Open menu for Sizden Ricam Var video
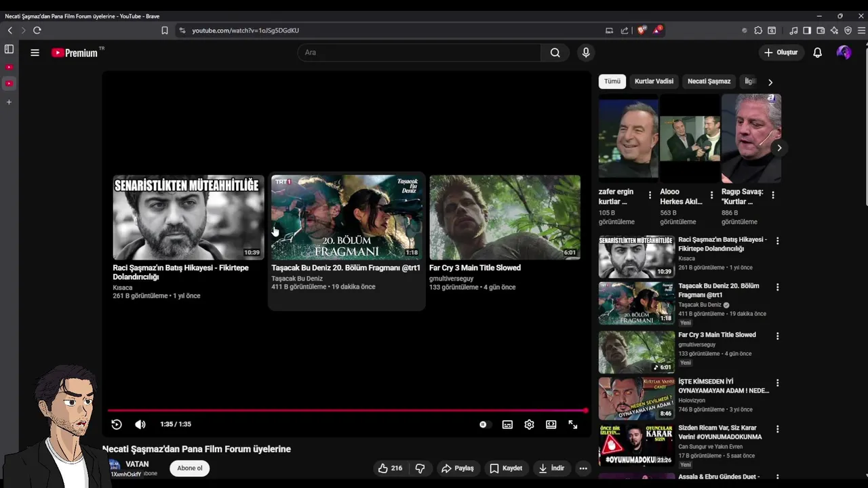 pos(777,429)
